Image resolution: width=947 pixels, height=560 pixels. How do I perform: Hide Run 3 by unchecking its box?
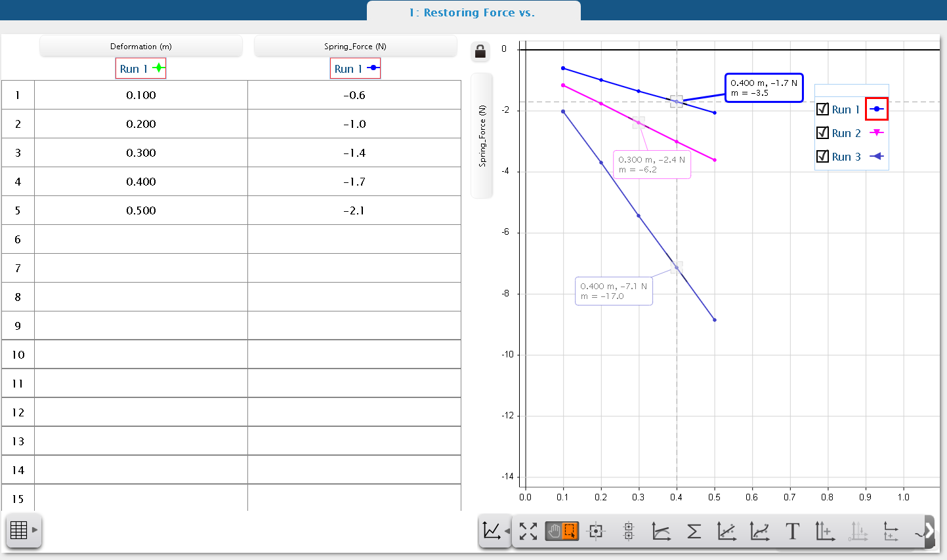pos(823,156)
